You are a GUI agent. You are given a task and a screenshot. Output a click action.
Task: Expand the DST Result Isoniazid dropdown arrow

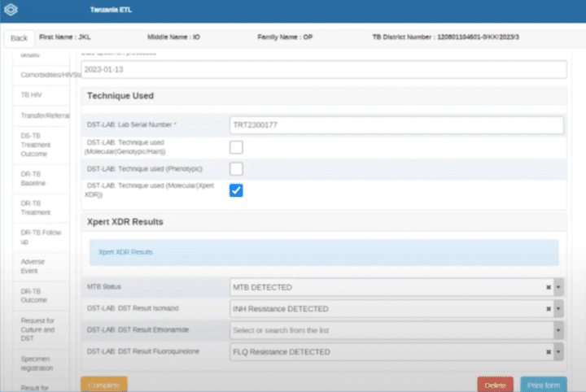[559, 309]
